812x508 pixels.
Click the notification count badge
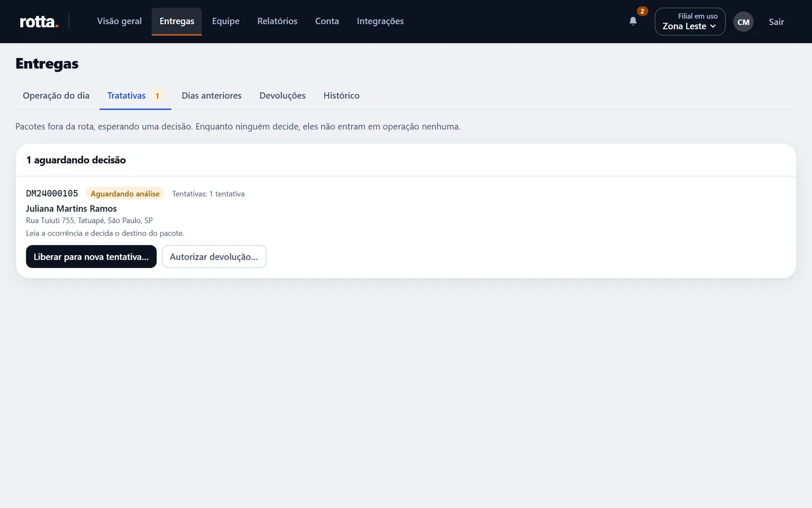(642, 11)
